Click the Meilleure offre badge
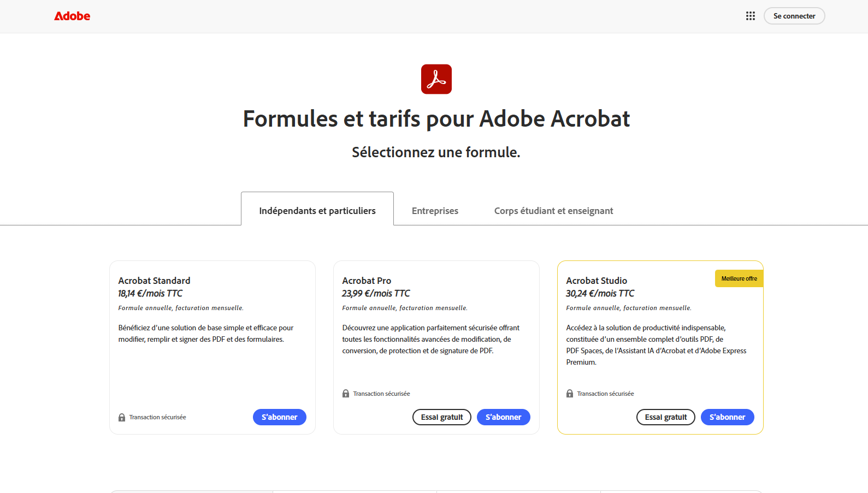 pos(739,278)
